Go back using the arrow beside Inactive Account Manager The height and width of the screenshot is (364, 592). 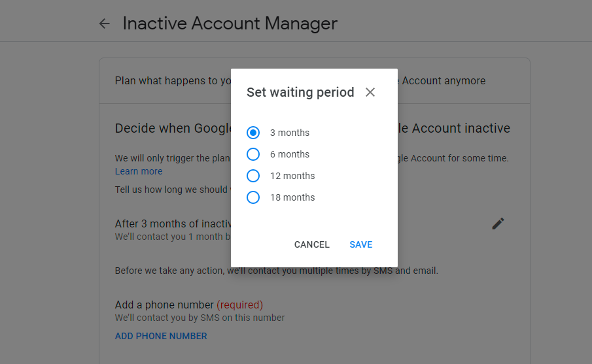point(104,24)
